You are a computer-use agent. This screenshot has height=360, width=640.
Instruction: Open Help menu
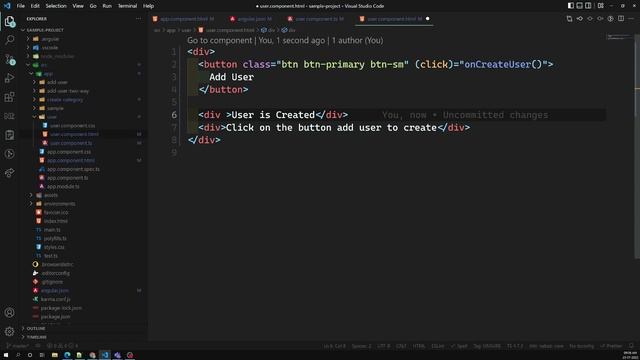coord(148,6)
